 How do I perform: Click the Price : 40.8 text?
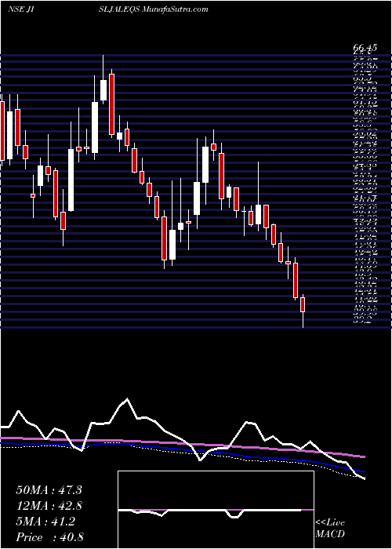(49, 537)
